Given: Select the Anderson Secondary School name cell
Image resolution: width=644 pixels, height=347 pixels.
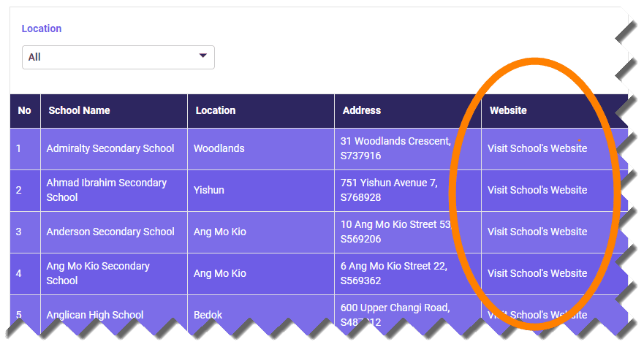Looking at the screenshot, I should (114, 232).
